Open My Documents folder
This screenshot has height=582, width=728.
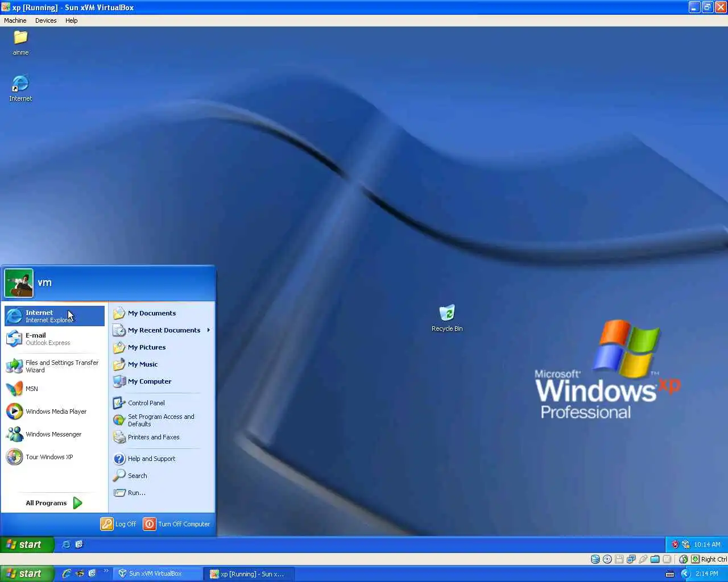[x=162, y=313]
